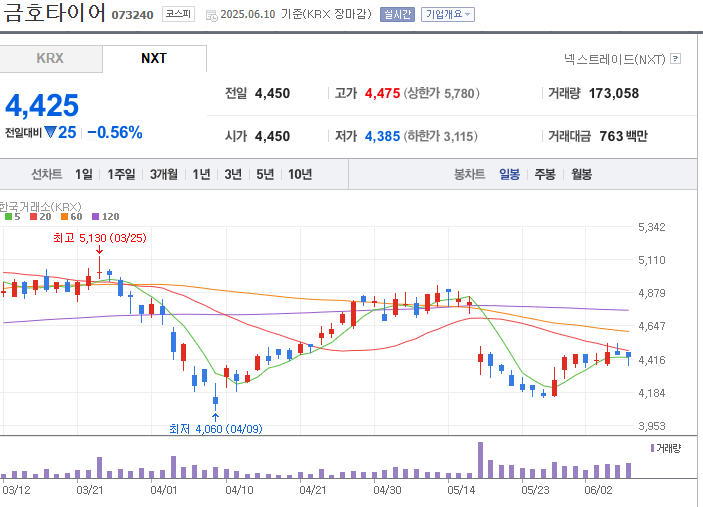Image resolution: width=703 pixels, height=507 pixels.
Task: Select the 5년 line chart period
Action: [x=265, y=174]
